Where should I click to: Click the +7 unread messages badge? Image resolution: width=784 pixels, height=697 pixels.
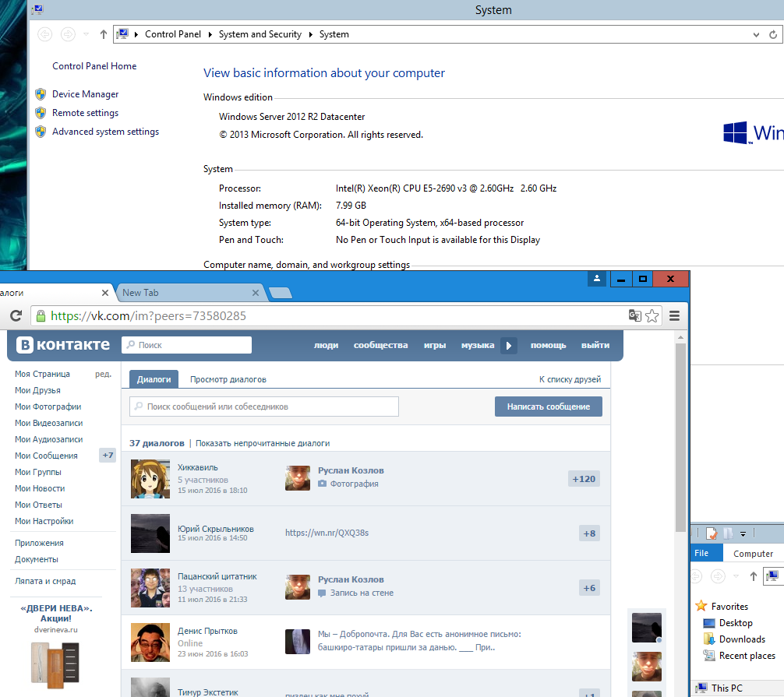(x=108, y=455)
